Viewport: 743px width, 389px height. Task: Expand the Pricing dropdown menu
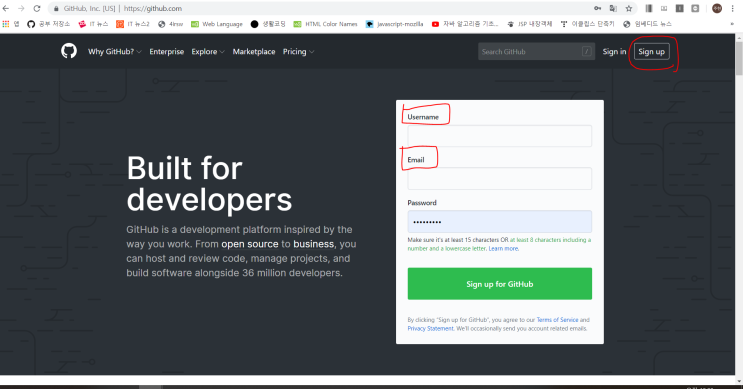[298, 52]
